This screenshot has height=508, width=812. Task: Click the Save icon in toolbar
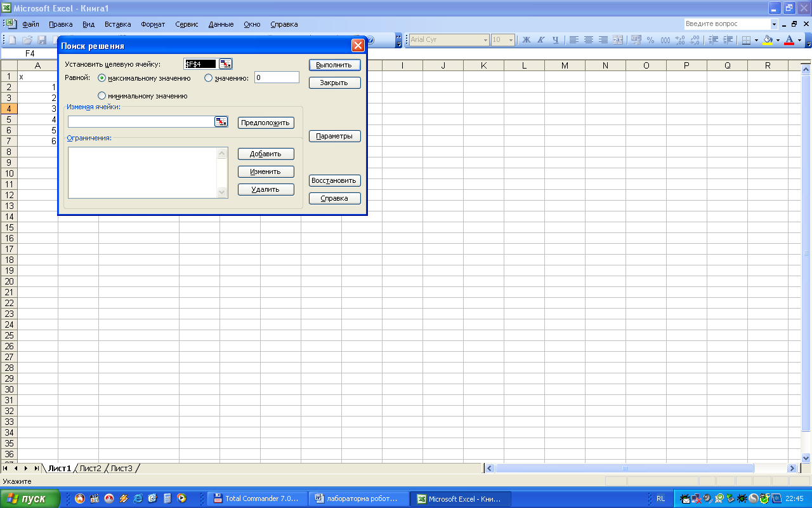pos(42,40)
